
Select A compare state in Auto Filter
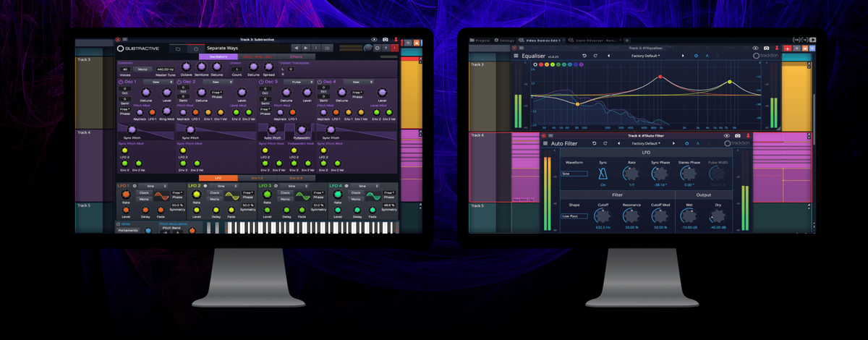[698, 143]
